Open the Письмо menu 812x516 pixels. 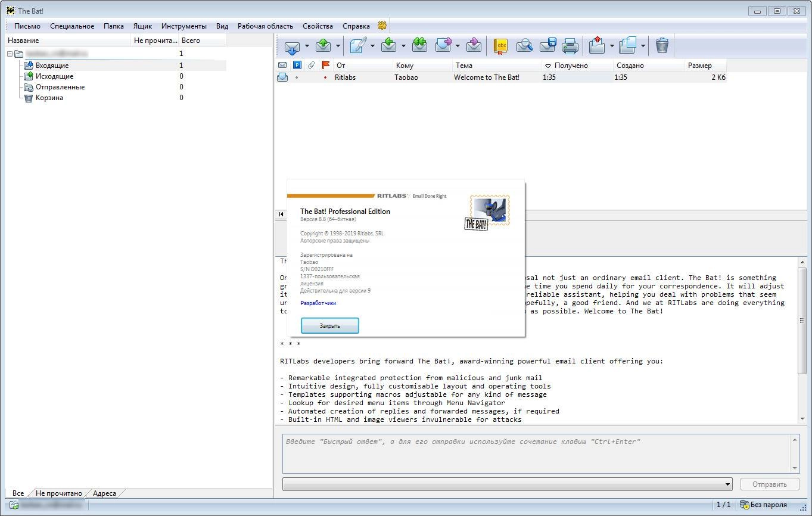(x=27, y=26)
